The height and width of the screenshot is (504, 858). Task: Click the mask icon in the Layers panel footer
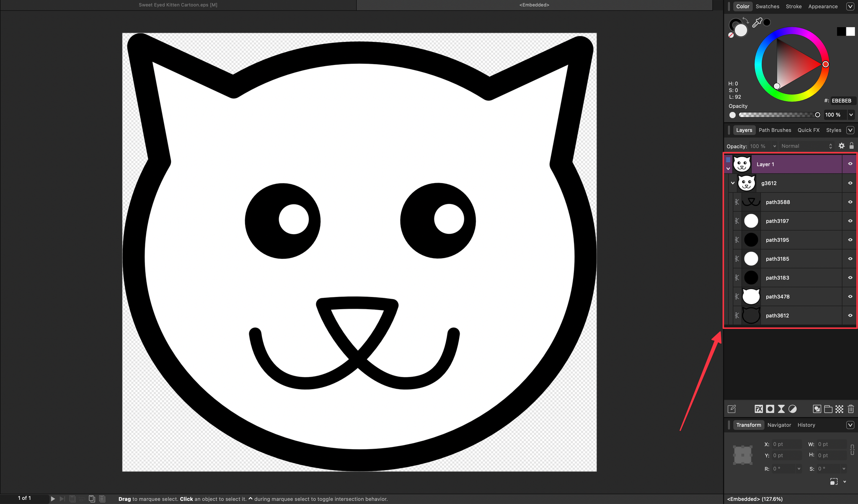point(771,409)
